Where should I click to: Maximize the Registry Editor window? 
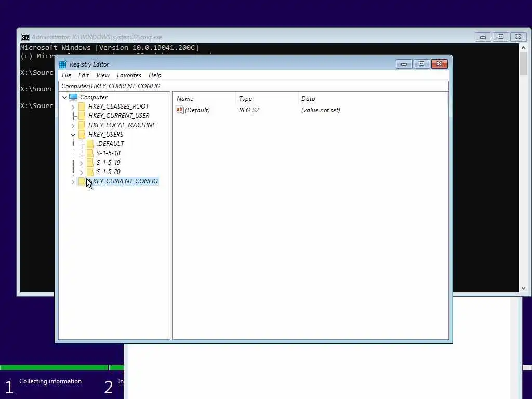[x=421, y=64]
